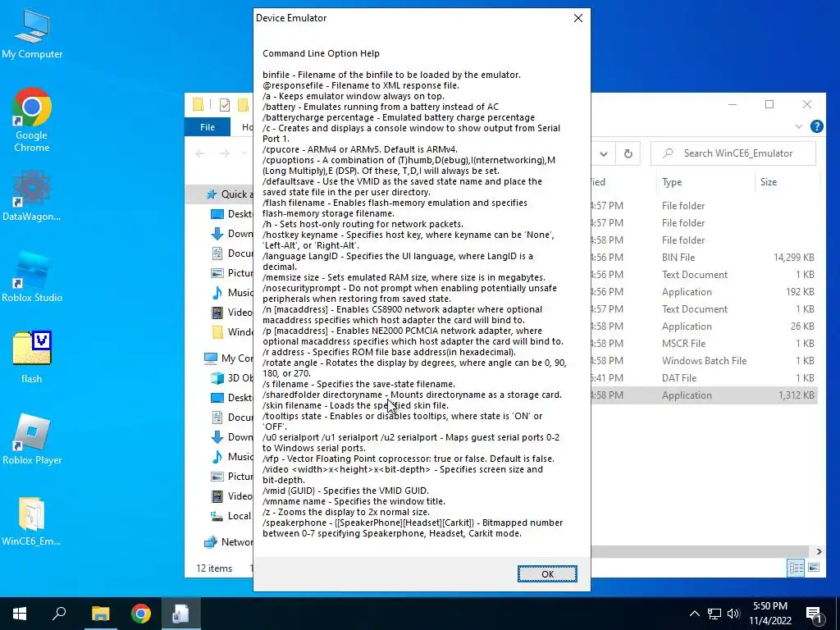Select the DAT File row

pyautogui.click(x=704, y=377)
